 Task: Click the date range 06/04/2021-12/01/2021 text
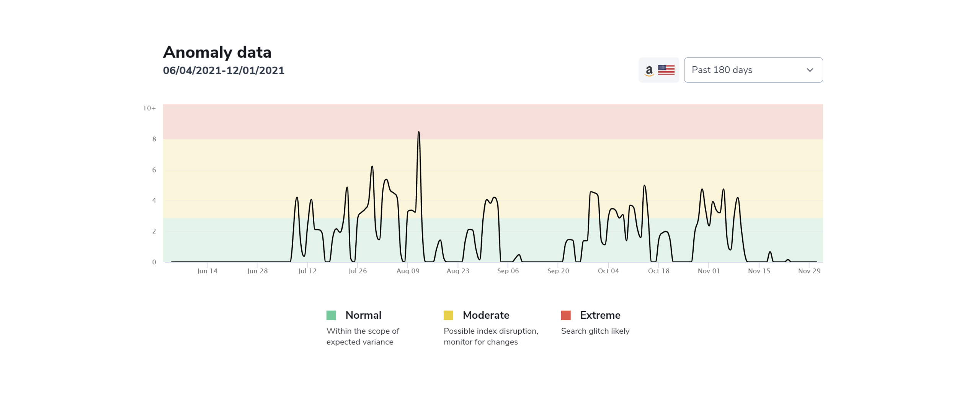[224, 70]
